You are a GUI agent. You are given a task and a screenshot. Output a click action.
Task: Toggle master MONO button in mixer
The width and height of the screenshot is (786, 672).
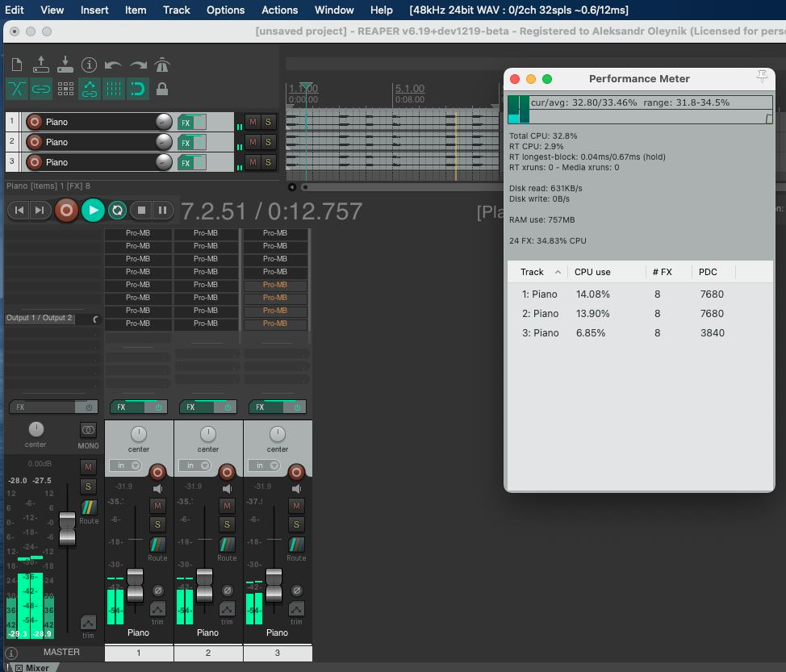tap(88, 430)
